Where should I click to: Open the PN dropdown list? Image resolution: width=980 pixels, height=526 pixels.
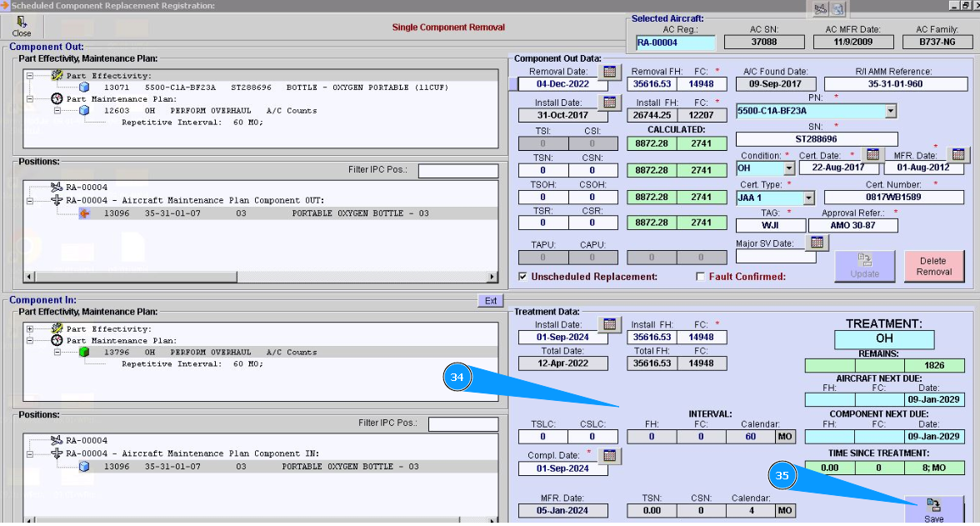pos(890,111)
